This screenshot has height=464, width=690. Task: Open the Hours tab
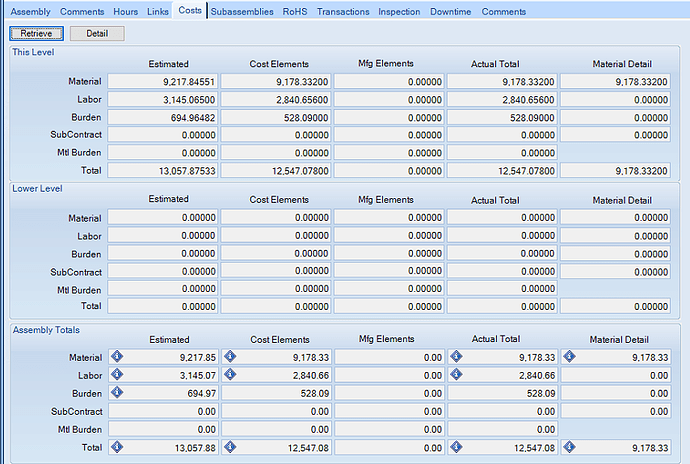click(125, 12)
